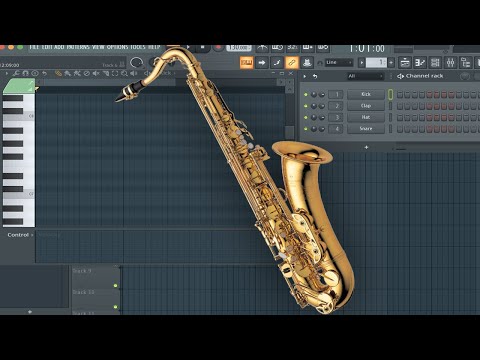Open the FILE menu
Viewport: 480px width, 360px height.
point(34,47)
